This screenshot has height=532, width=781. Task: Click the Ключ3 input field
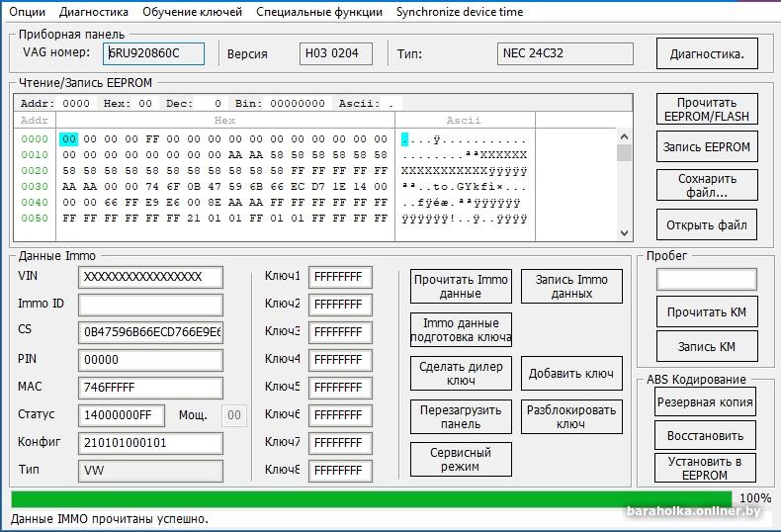(x=340, y=332)
